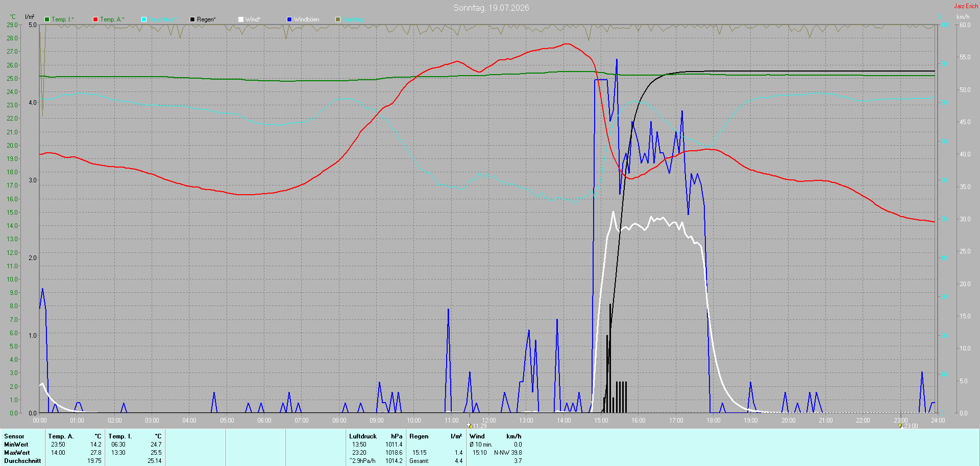980x466 pixels.
Task: Click the average outside temperature "19.75"
Action: (x=94, y=461)
